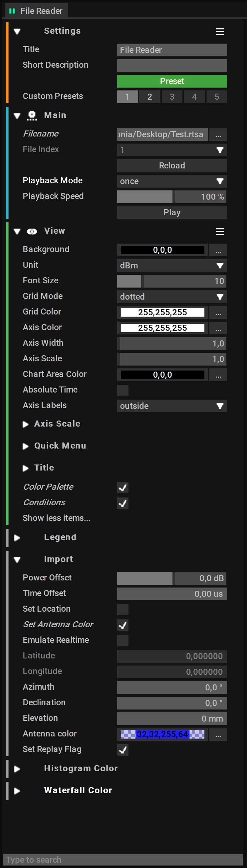
Task: Open the Settings section hamburger menu
Action: (220, 32)
